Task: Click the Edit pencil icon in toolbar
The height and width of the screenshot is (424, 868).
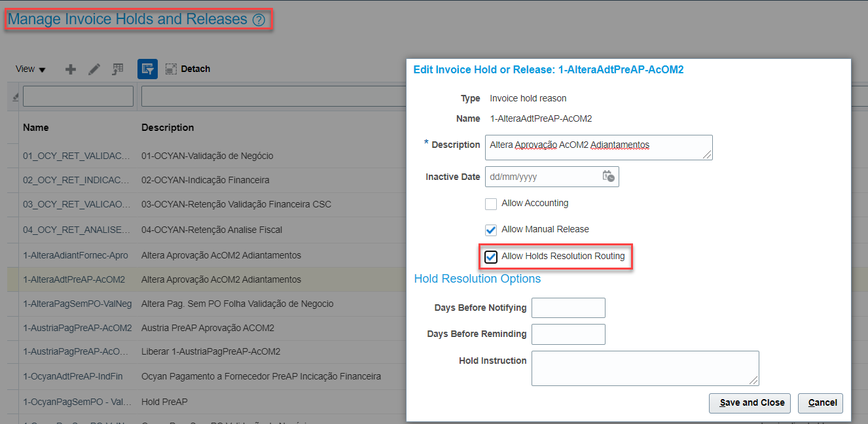Action: pos(94,69)
